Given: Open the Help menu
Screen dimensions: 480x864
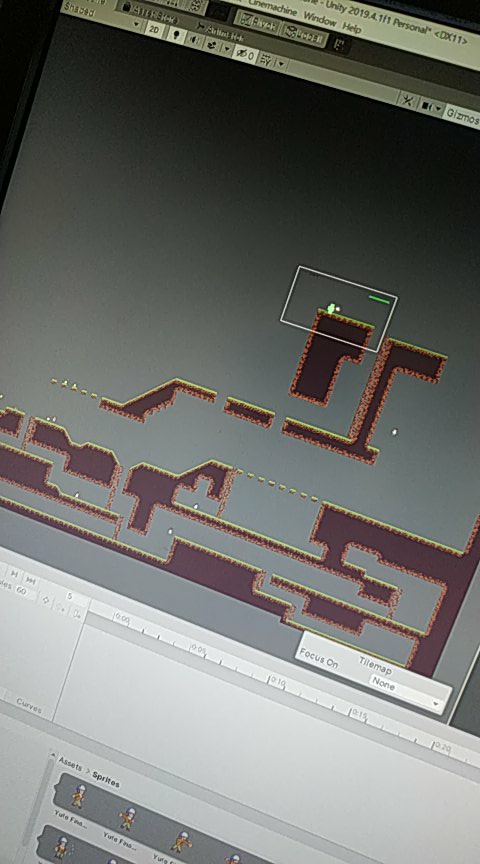Looking at the screenshot, I should point(351,28).
